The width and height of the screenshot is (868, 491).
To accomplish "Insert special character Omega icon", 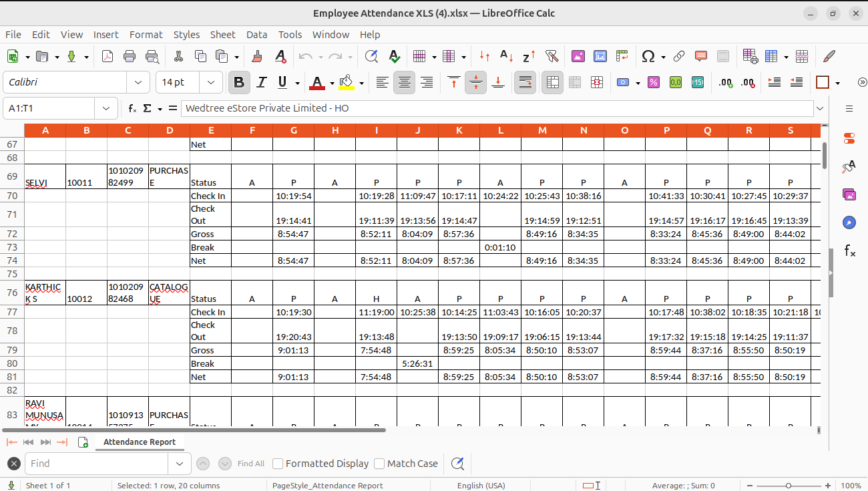I will tap(648, 57).
